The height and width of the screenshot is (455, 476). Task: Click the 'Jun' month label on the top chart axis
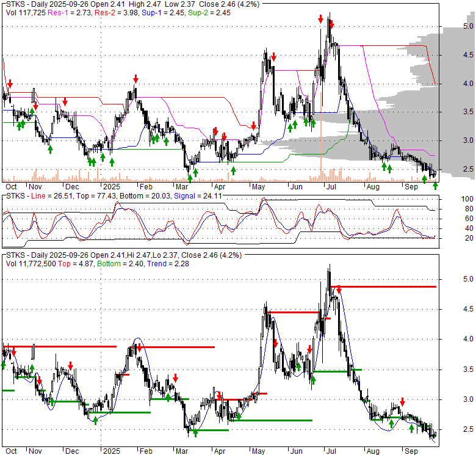coord(297,186)
